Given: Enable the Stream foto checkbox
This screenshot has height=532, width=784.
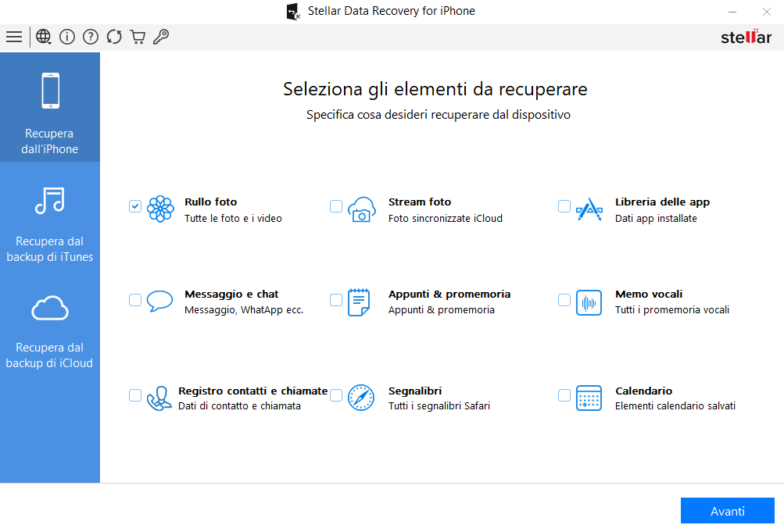Looking at the screenshot, I should 336,206.
